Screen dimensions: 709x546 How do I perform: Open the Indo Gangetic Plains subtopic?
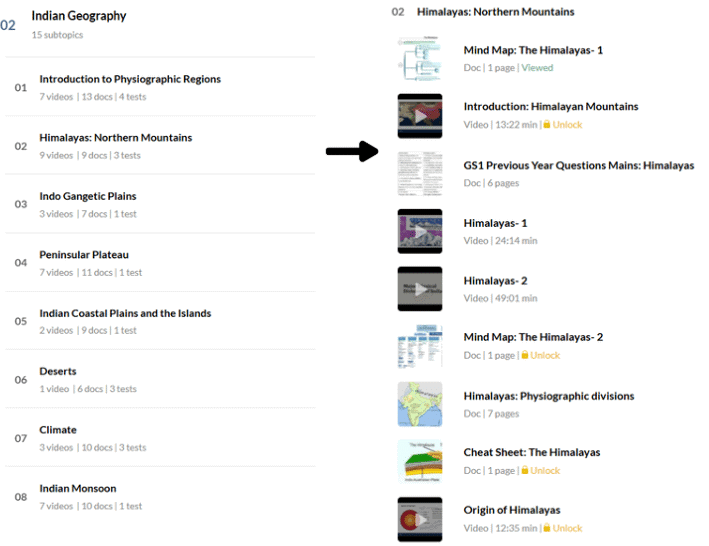160,204
